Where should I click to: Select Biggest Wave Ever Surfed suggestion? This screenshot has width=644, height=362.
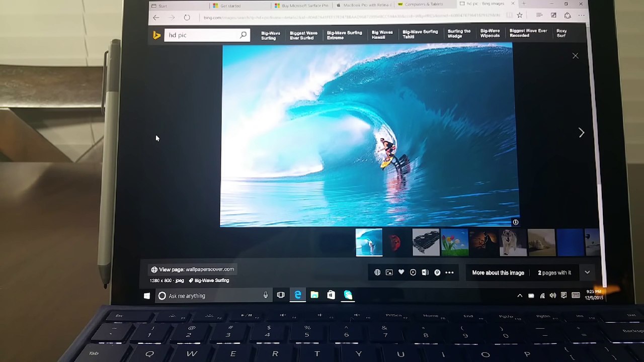click(x=303, y=35)
